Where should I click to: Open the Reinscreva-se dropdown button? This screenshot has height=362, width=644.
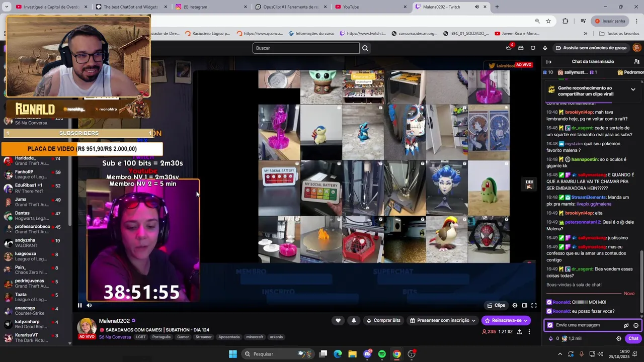click(506, 320)
